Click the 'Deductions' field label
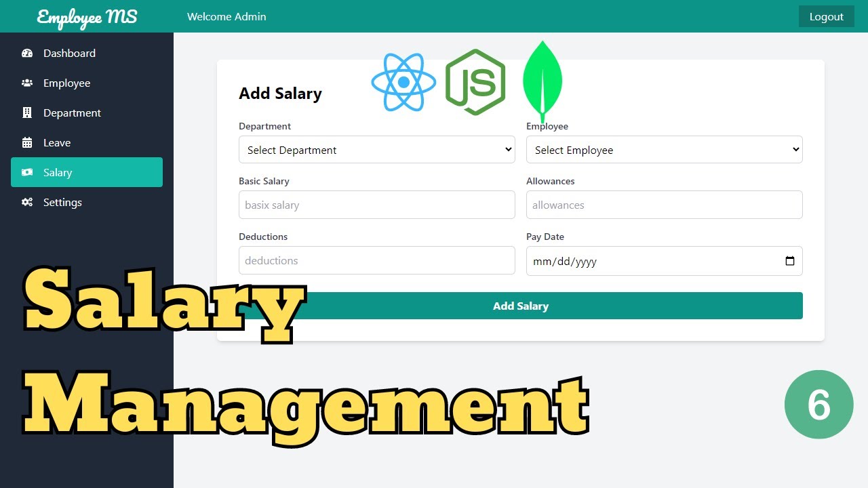This screenshot has height=488, width=868. (x=263, y=237)
